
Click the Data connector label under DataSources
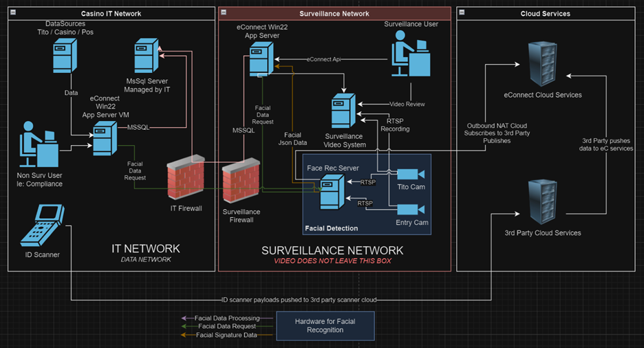click(71, 93)
